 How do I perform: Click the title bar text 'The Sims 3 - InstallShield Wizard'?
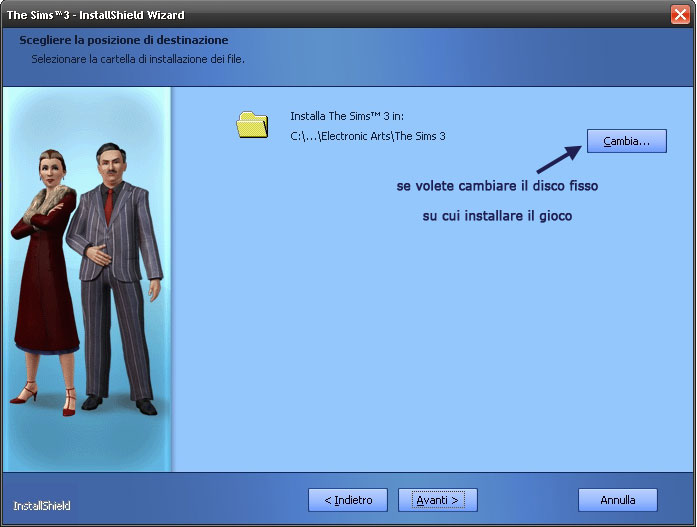click(x=96, y=15)
